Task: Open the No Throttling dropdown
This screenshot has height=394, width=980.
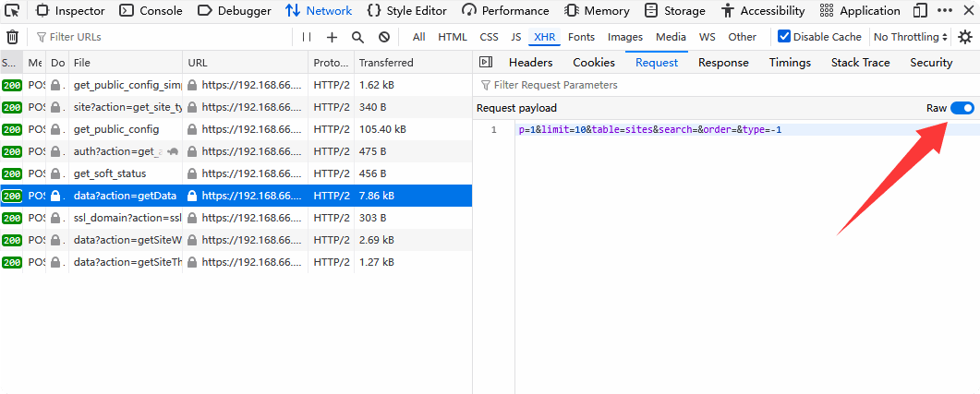Action: [911, 37]
